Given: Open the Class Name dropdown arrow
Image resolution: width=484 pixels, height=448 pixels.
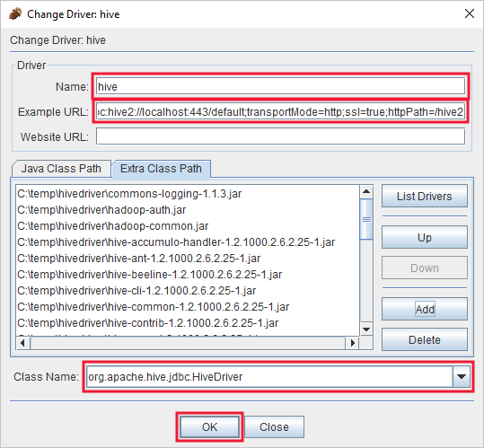Looking at the screenshot, I should [x=462, y=376].
